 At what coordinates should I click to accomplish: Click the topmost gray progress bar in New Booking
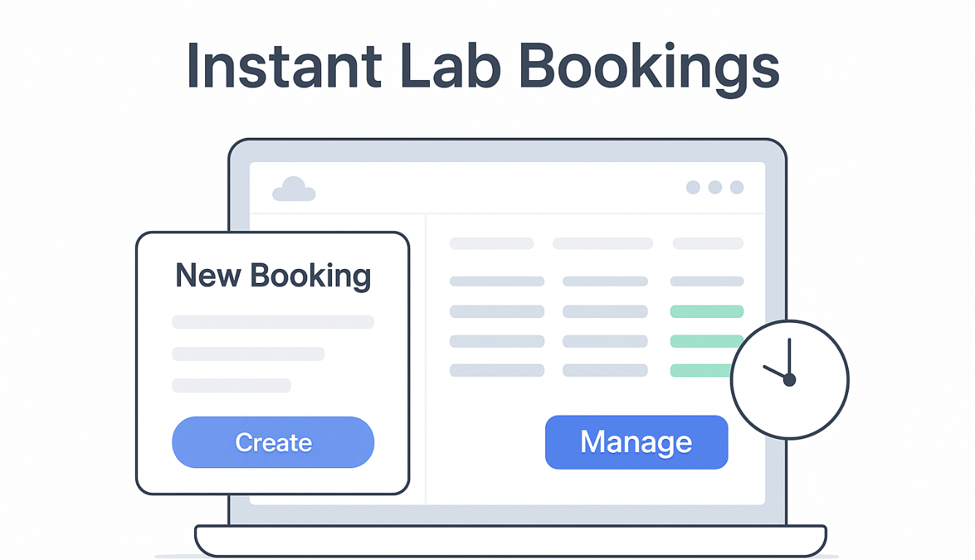click(x=272, y=321)
